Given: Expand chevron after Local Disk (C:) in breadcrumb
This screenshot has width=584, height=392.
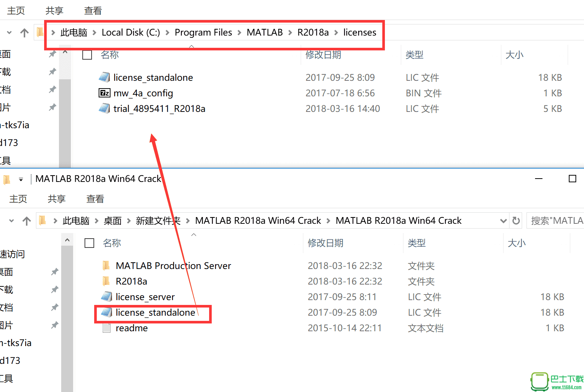Looking at the screenshot, I should pyautogui.click(x=168, y=33).
